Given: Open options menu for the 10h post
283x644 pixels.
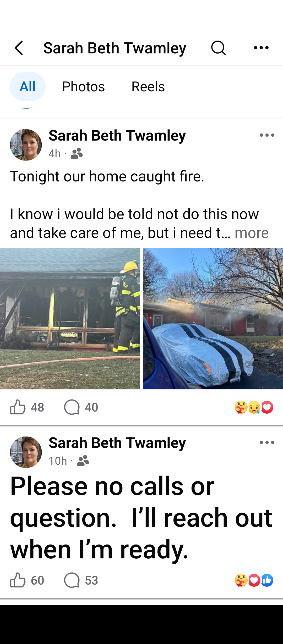Looking at the screenshot, I should tap(267, 442).
